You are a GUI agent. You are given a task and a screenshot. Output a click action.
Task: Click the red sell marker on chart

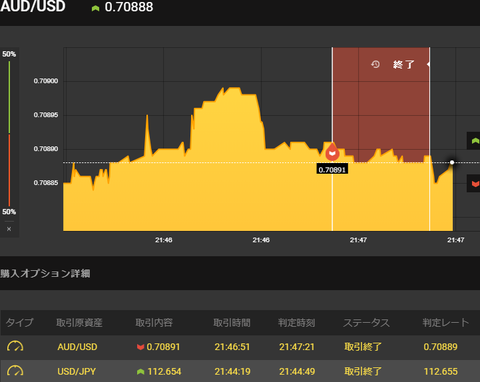[x=332, y=152]
